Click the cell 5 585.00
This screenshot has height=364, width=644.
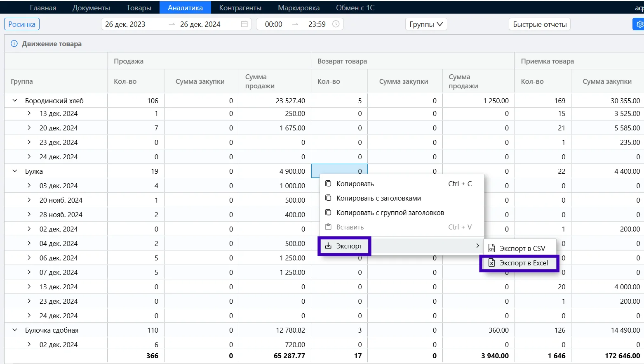coord(608,128)
